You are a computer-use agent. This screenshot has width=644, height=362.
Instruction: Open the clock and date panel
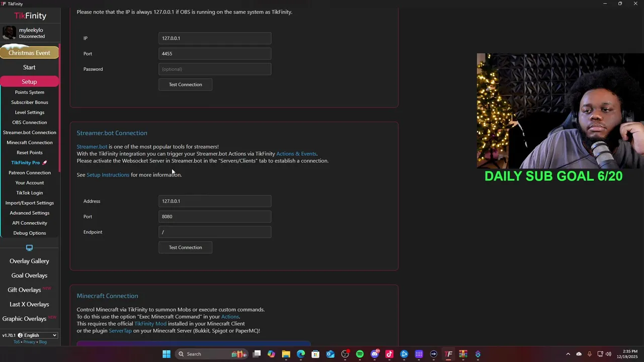click(x=630, y=354)
